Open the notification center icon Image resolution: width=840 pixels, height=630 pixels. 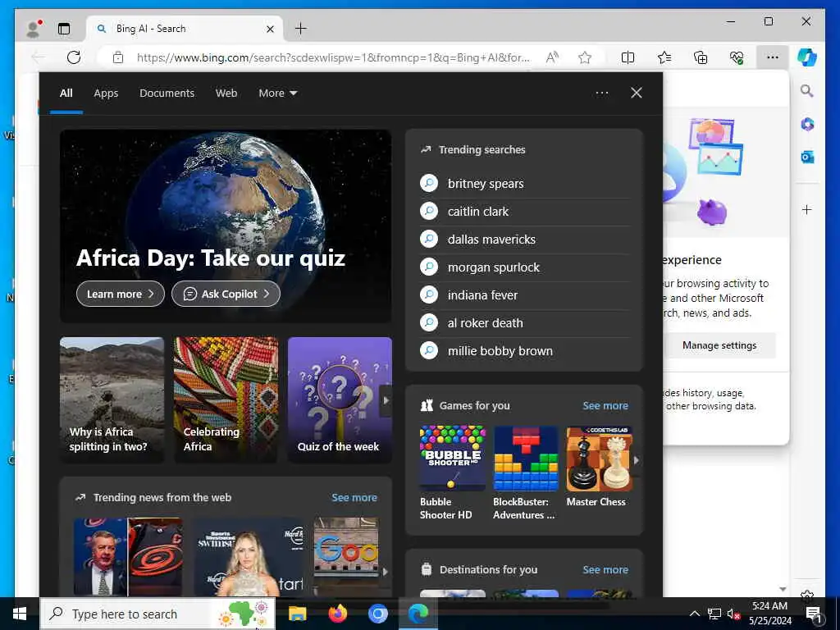[x=814, y=614]
